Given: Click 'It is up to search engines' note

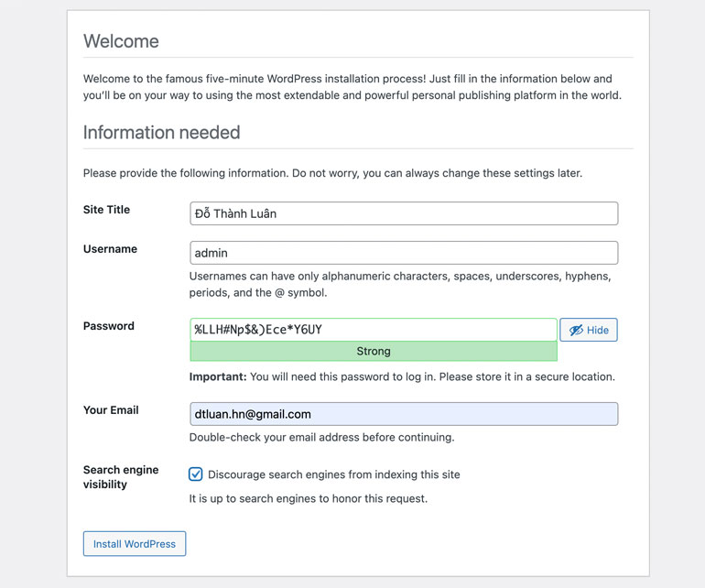Looking at the screenshot, I should coord(309,498).
